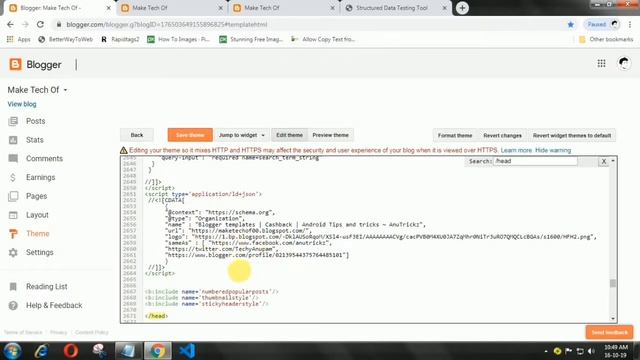Select the Edit theme button
Viewport: 640px width, 360px height.
point(289,135)
